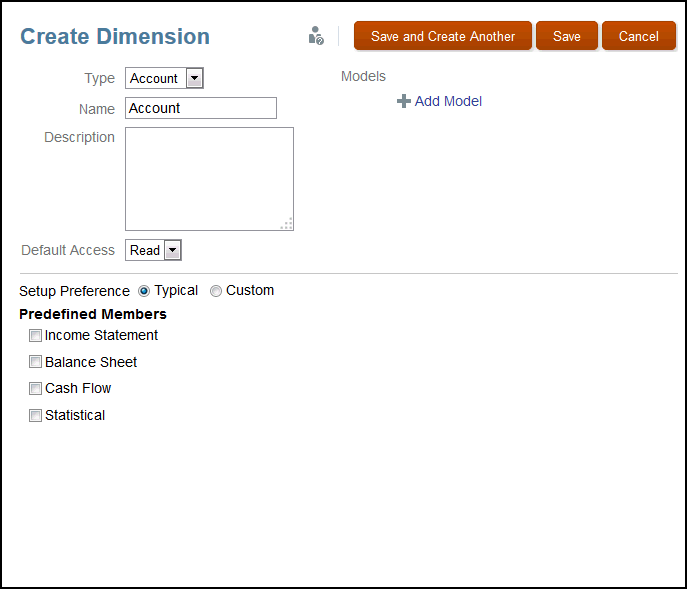This screenshot has height=589, width=687.
Task: Click the user assistance icon beside the title
Action: point(316,35)
